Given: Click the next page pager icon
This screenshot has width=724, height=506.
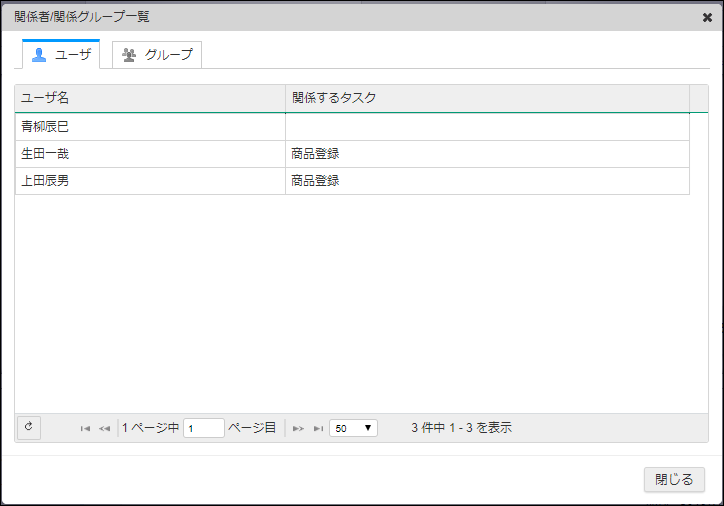Looking at the screenshot, I should click(298, 428).
